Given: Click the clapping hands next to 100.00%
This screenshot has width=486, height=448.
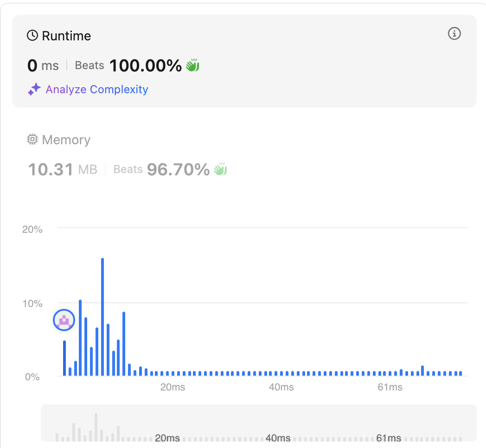Looking at the screenshot, I should (x=192, y=65).
